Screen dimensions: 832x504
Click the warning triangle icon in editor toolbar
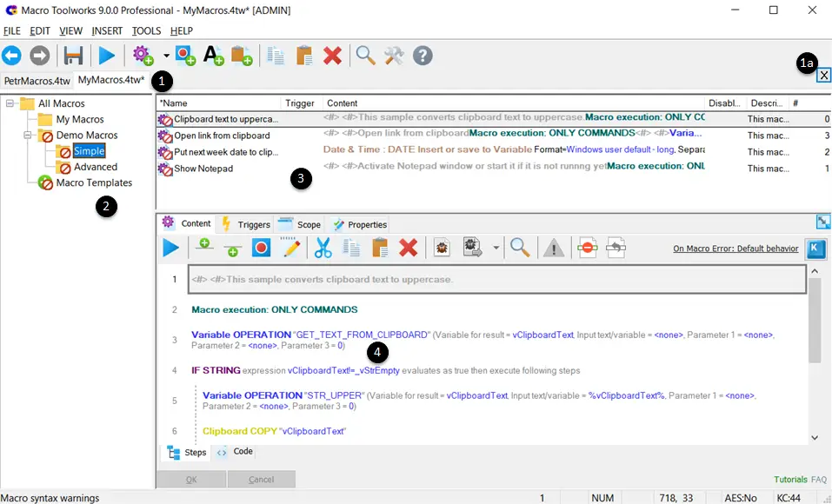click(553, 249)
